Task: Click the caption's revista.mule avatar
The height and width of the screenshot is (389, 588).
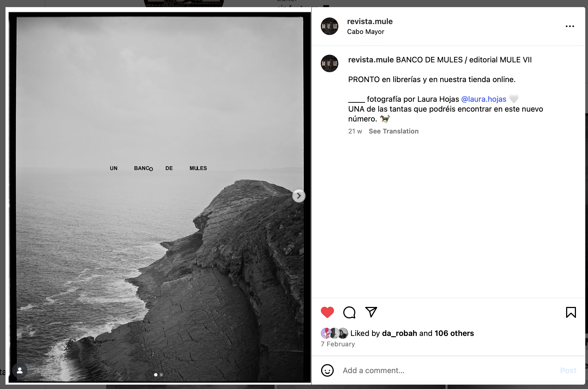Action: point(329,63)
